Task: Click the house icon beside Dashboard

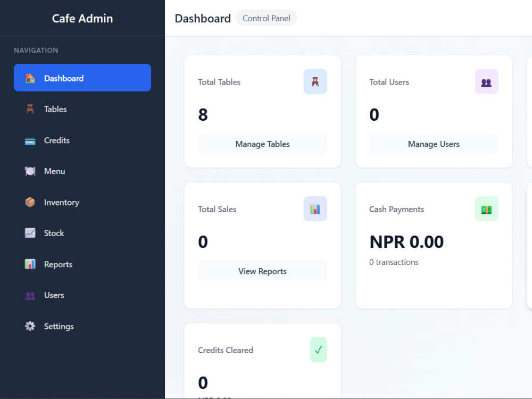Action: (30, 78)
